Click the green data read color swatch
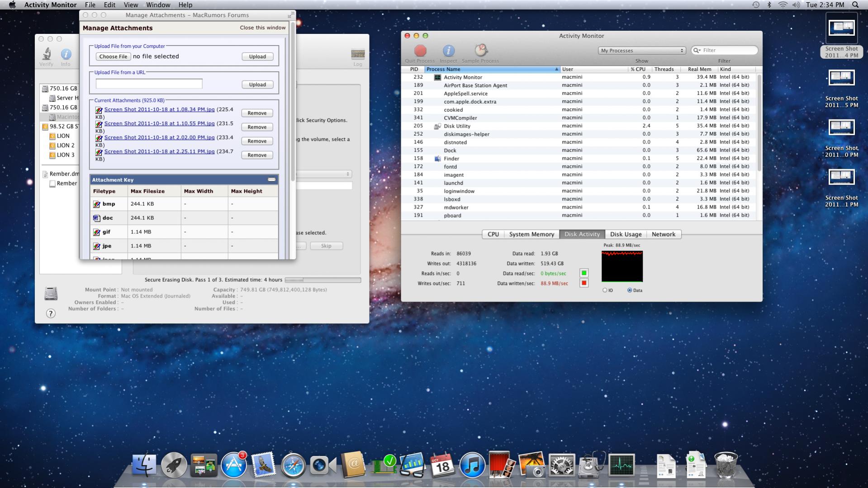Viewport: 868px width, 488px height. tap(584, 273)
